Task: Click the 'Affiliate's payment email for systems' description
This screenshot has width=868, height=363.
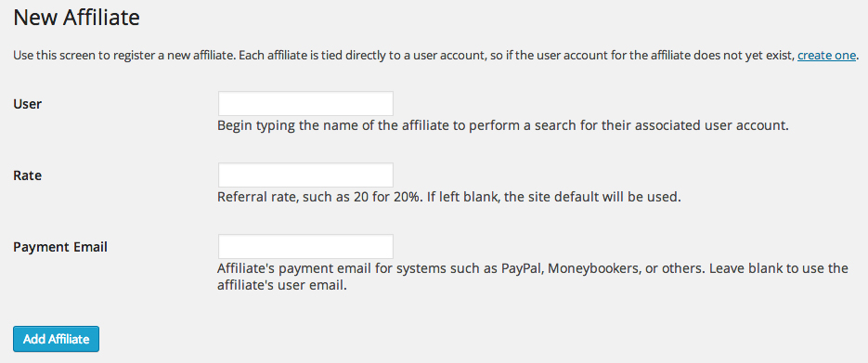Action: [533, 278]
